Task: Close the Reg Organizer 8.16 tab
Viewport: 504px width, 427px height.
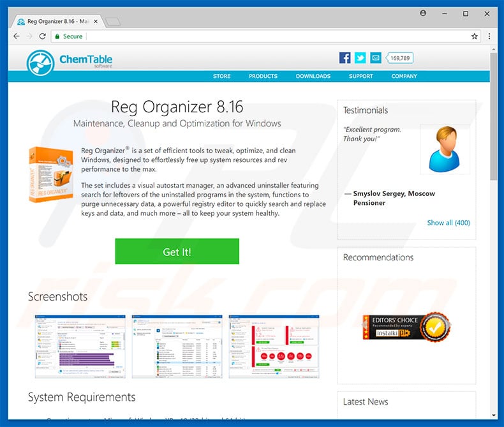Action: point(96,21)
